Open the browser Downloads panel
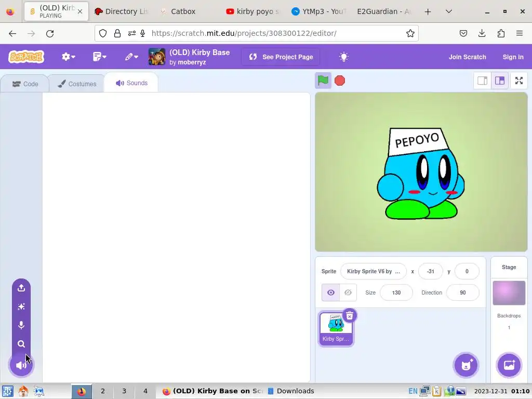The image size is (532, 399). coord(482,33)
